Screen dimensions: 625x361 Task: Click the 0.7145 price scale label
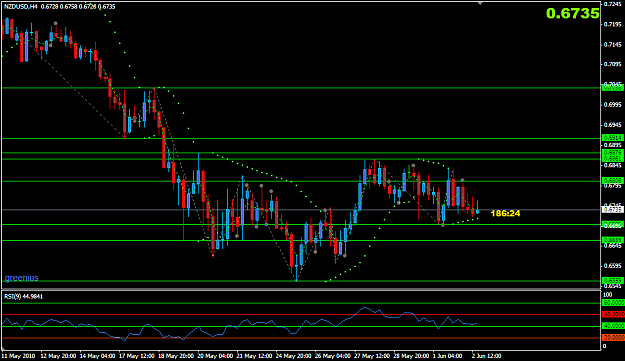click(x=613, y=45)
